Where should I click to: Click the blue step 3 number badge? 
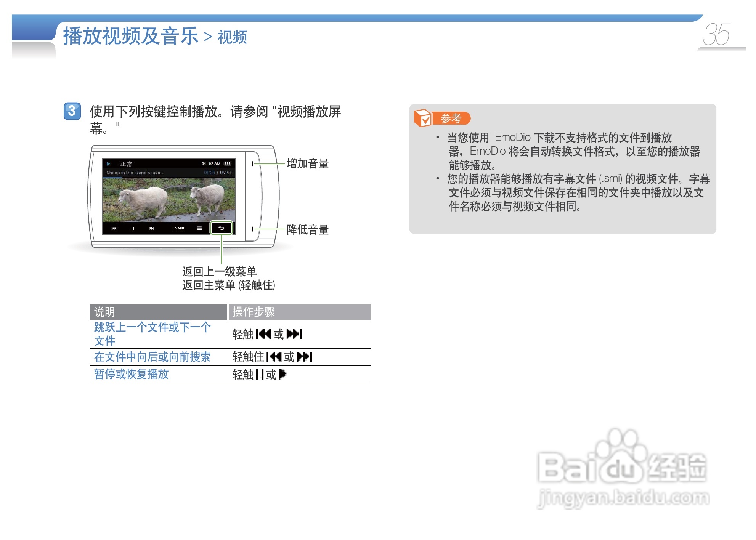[72, 111]
